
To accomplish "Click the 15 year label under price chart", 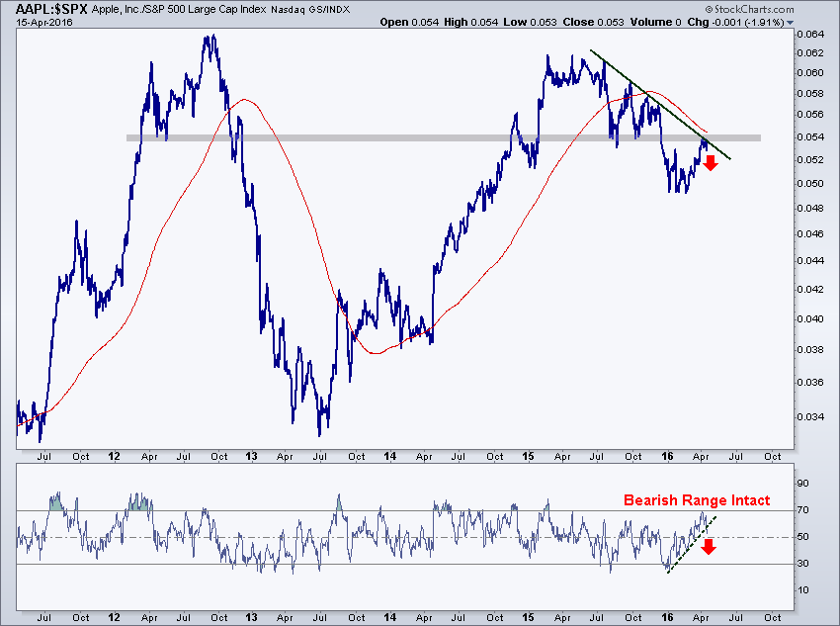I will [529, 456].
